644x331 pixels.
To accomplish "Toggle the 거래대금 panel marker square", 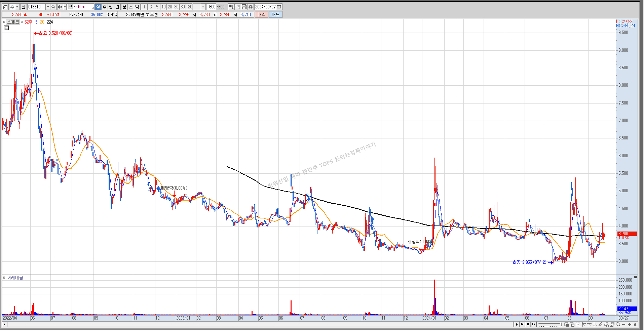I will (4, 278).
